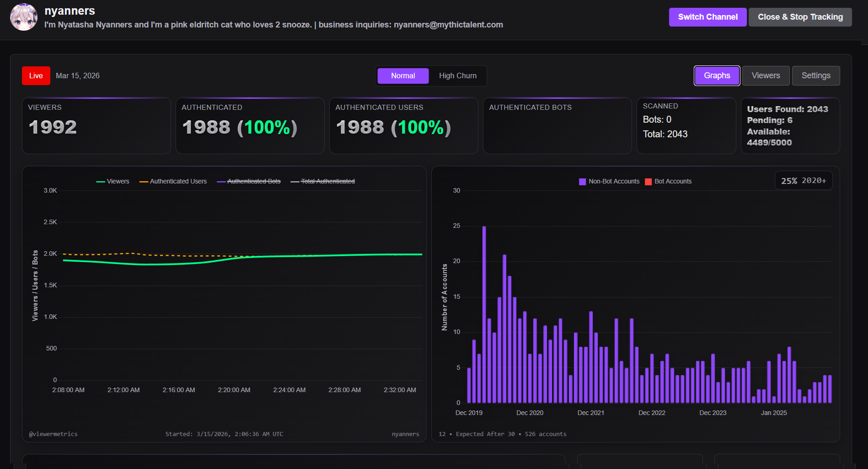Screen dimensions: 868x469
Task: Click the @viewermetrics chart footer
Action: (x=54, y=434)
